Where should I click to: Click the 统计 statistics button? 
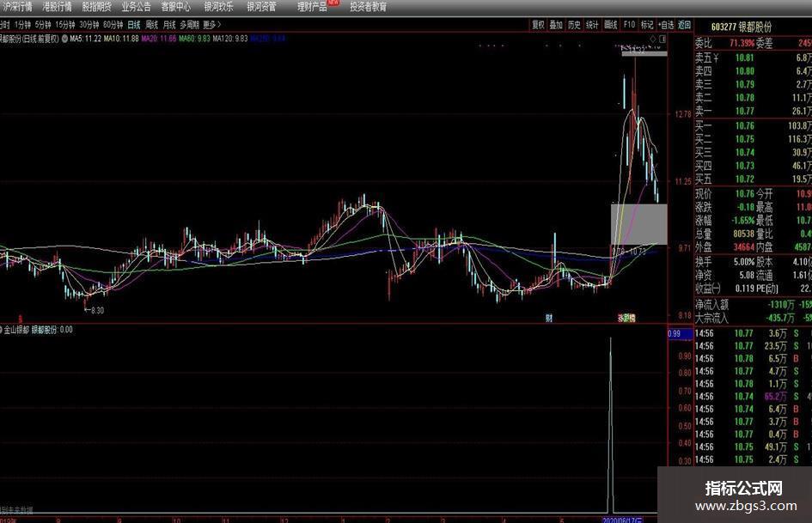tap(592, 24)
